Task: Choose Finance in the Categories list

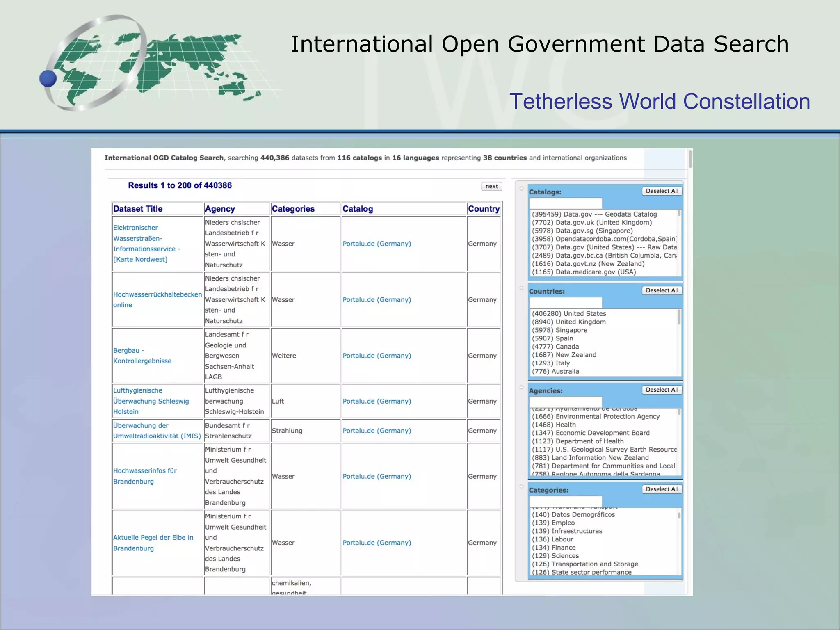Action: (x=553, y=548)
